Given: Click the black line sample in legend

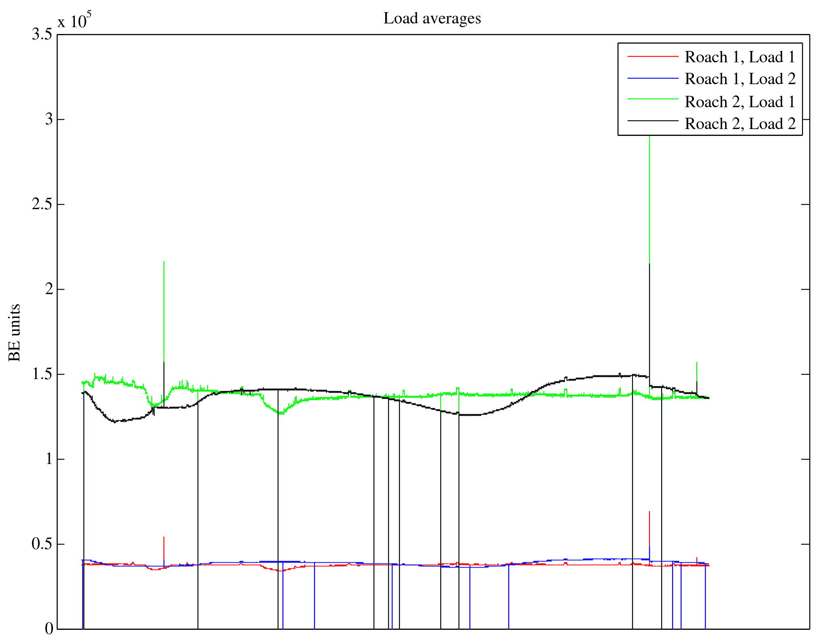Looking at the screenshot, I should (x=652, y=121).
